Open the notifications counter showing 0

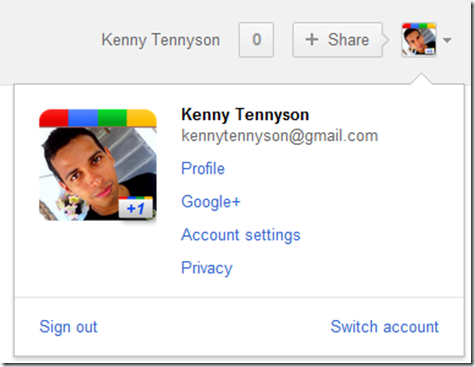(256, 40)
